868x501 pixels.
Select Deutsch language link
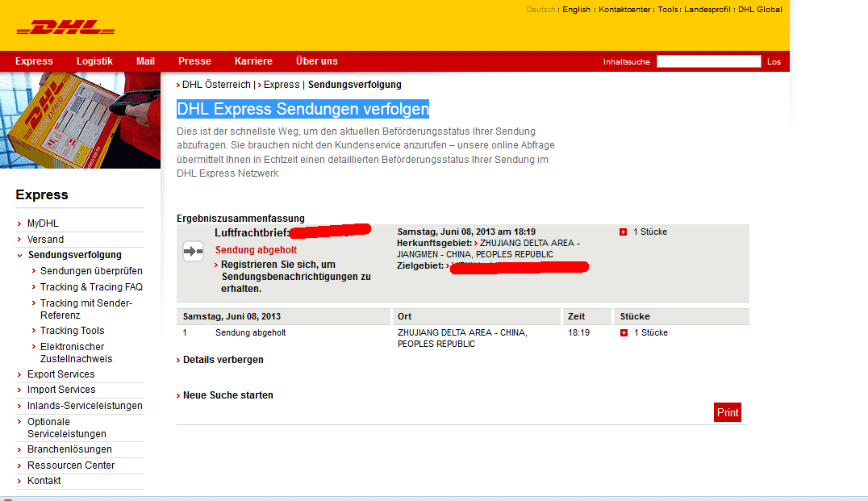pyautogui.click(x=540, y=10)
